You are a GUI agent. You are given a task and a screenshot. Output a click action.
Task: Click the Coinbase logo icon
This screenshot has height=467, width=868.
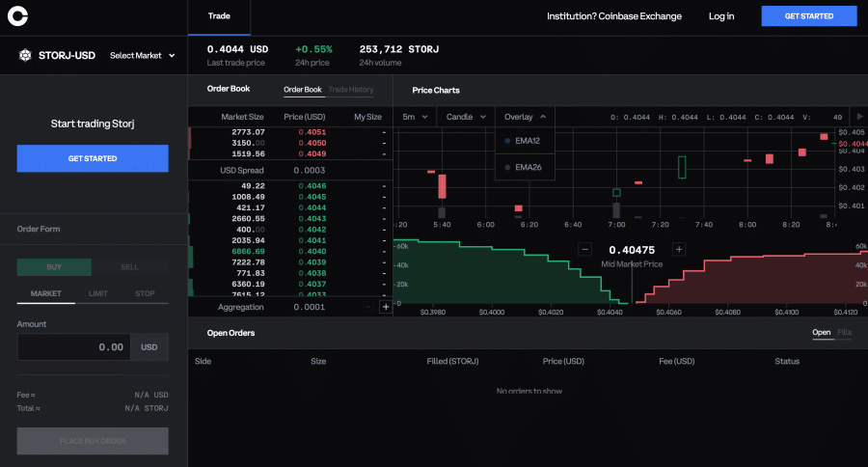(17, 16)
